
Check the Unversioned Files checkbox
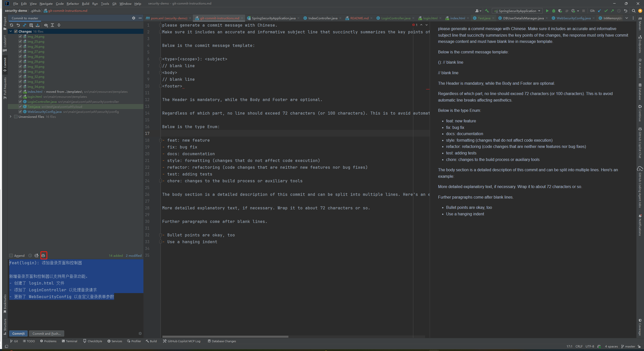pyautogui.click(x=16, y=117)
